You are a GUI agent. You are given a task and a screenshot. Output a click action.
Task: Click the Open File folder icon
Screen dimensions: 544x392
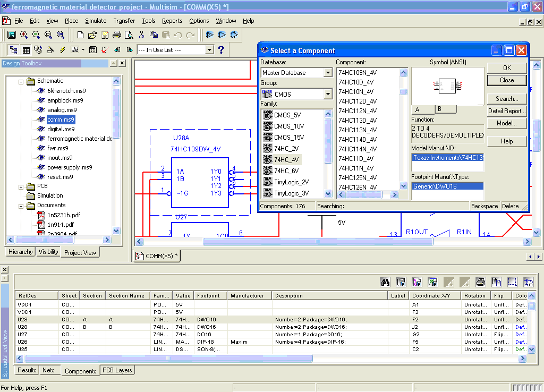click(92, 35)
